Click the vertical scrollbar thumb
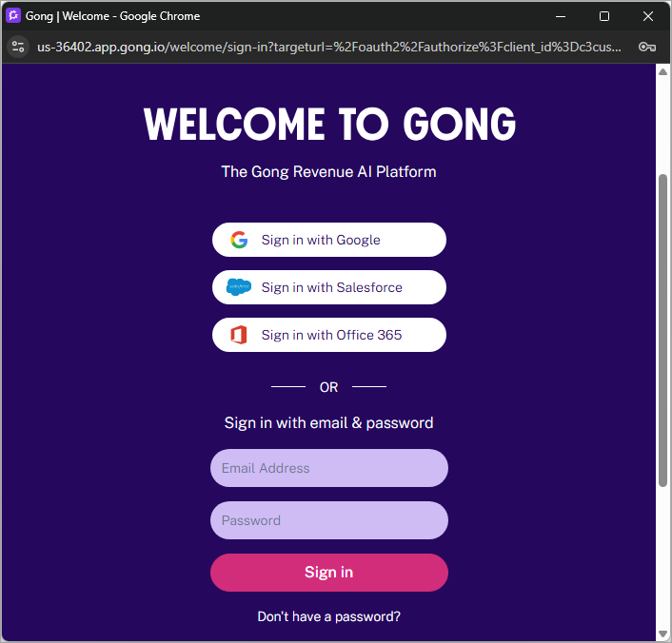 pyautogui.click(x=662, y=330)
